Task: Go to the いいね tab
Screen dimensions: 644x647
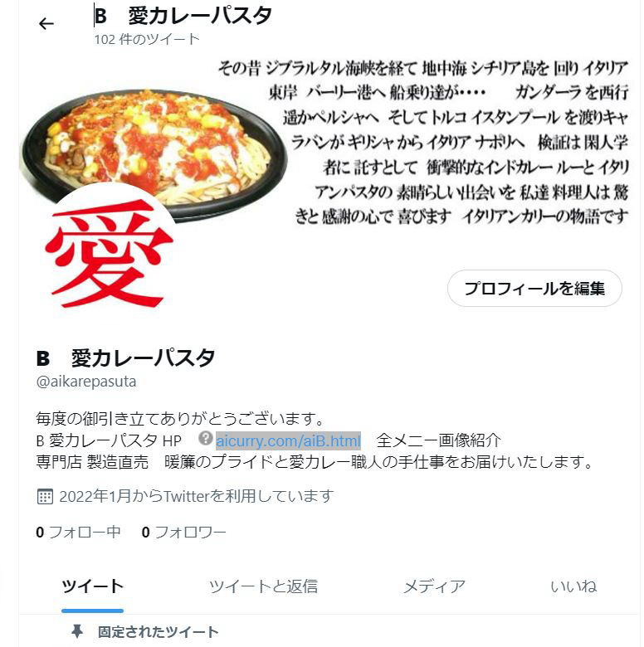Action: (x=573, y=586)
